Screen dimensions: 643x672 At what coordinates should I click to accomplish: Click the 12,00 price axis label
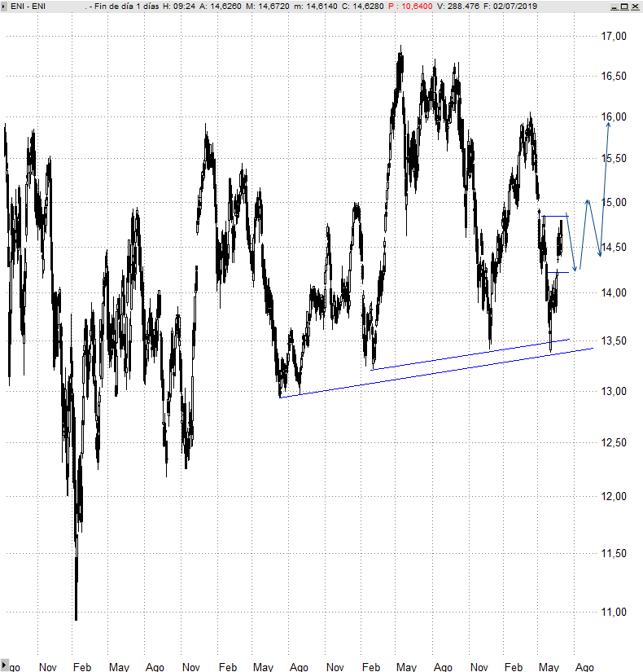coord(614,497)
